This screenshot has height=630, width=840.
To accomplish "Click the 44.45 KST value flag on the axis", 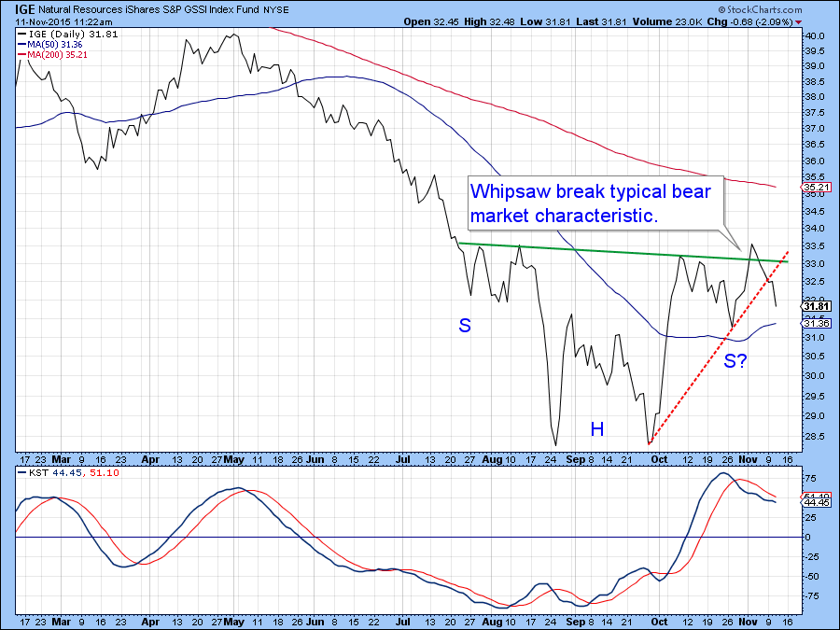I will [816, 502].
